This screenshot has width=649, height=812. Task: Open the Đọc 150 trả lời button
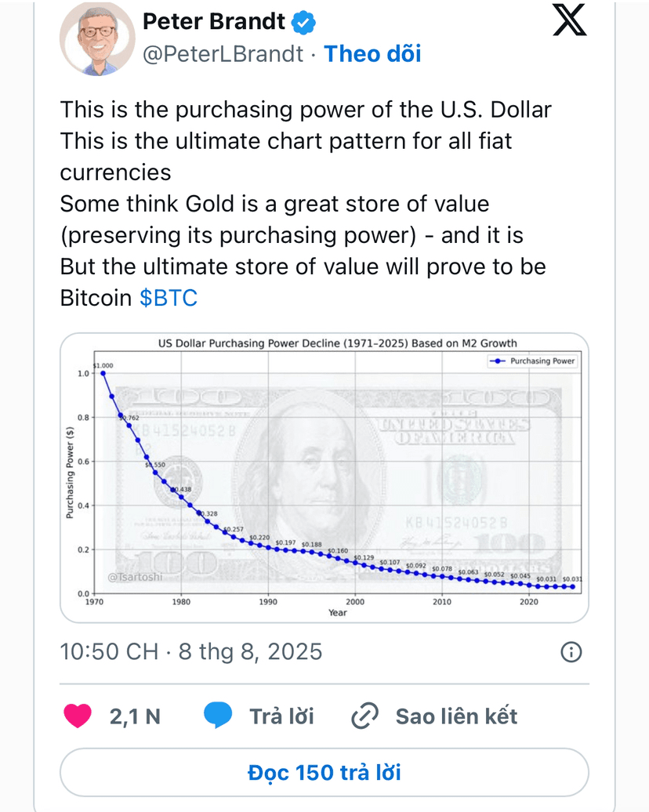(x=324, y=772)
